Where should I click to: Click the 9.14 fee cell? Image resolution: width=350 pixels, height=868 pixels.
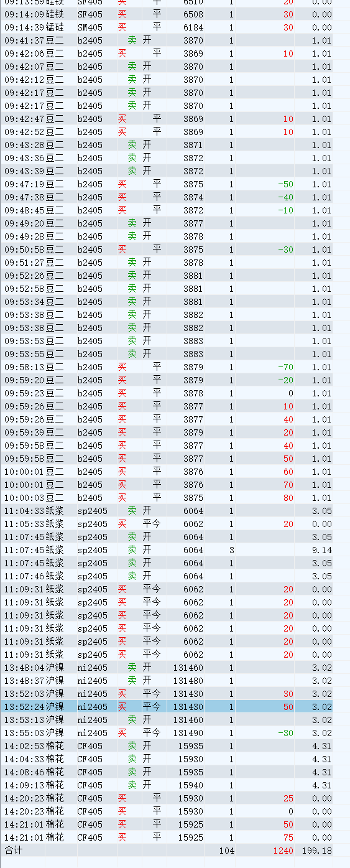[321, 550]
